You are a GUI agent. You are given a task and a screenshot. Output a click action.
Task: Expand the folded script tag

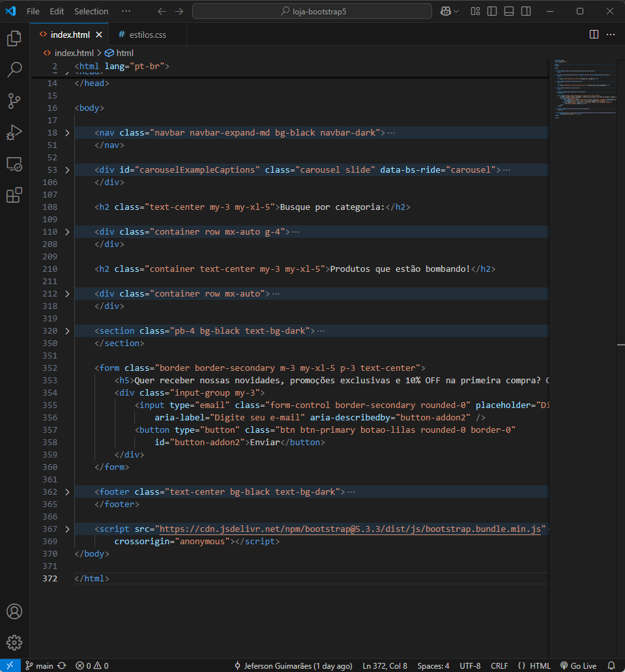tap(67, 529)
